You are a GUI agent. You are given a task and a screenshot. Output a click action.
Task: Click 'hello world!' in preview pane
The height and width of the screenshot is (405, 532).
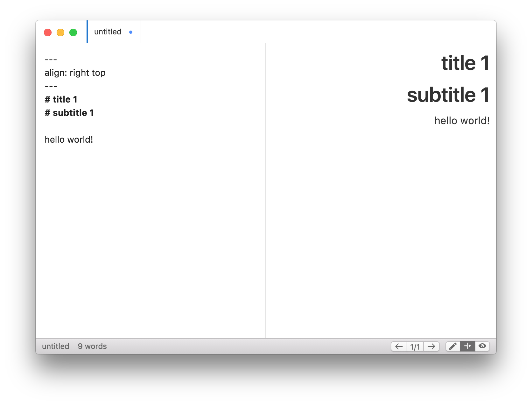pos(462,121)
